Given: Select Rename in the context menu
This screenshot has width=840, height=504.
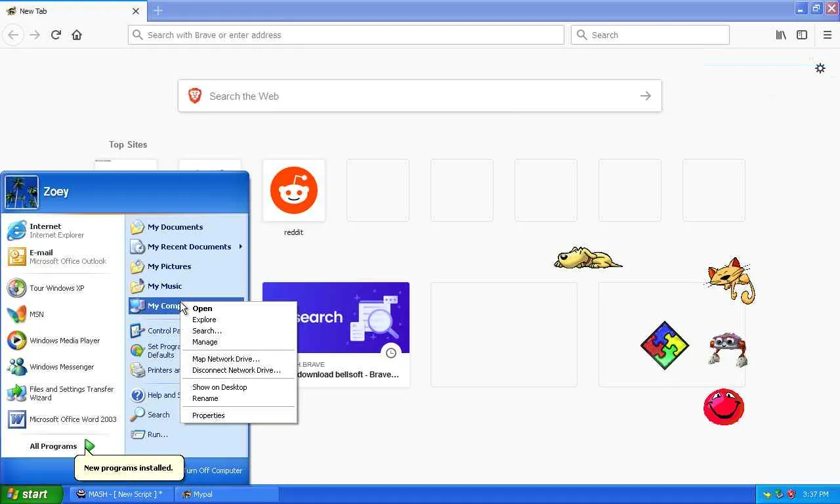Looking at the screenshot, I should pos(239,398).
